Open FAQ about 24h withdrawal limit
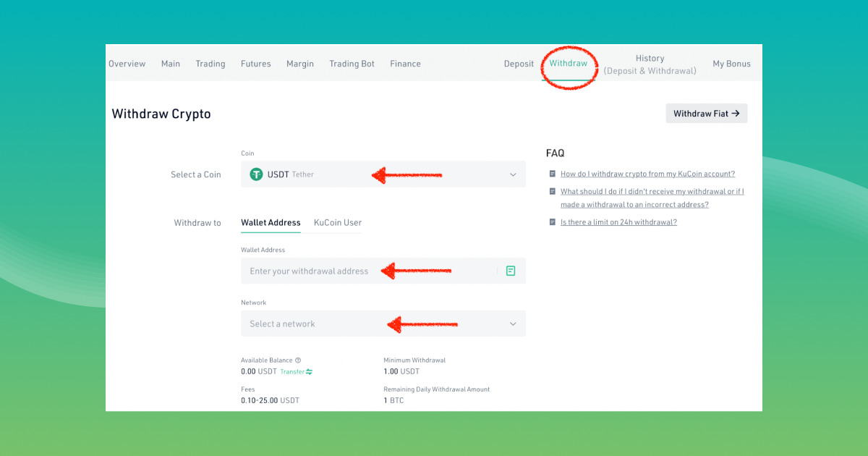This screenshot has height=456, width=868. (618, 223)
